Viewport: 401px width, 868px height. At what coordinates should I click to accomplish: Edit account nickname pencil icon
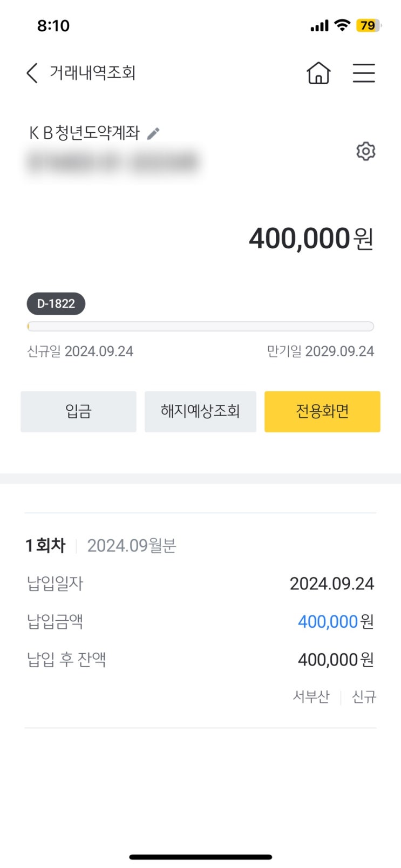coord(153,133)
